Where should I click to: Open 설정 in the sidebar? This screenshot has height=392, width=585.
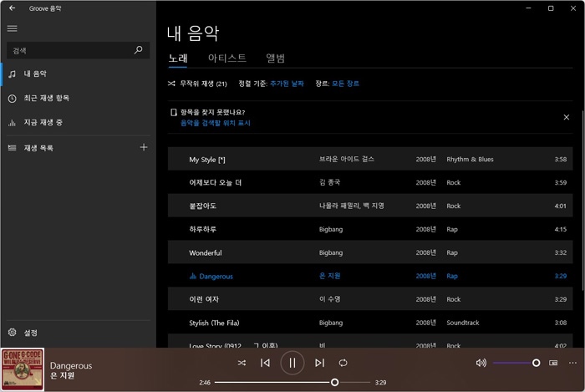tap(30, 333)
